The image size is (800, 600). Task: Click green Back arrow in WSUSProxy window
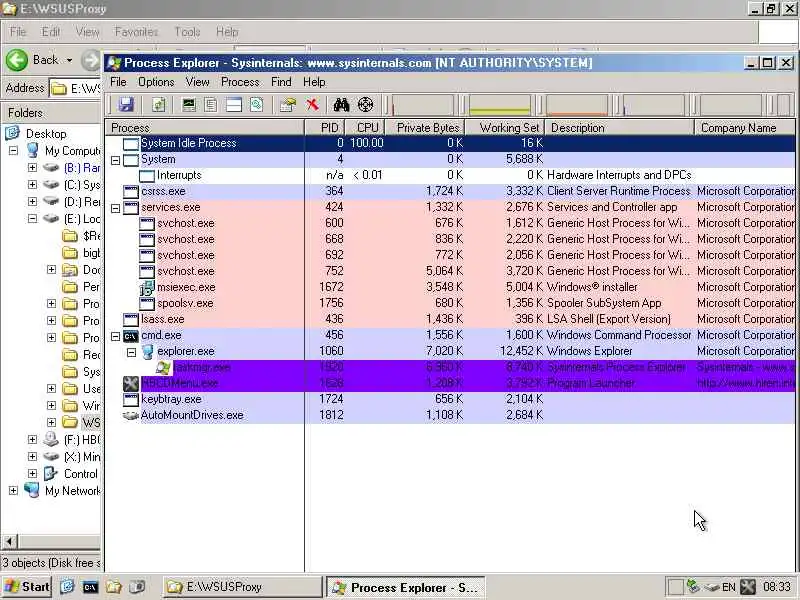click(17, 60)
